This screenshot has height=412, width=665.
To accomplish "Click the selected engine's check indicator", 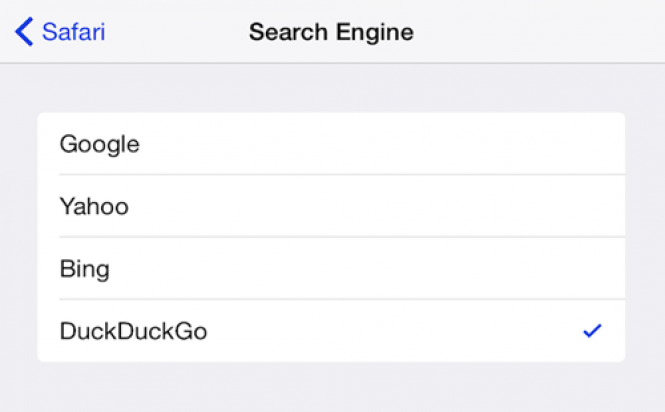I will 592,331.
